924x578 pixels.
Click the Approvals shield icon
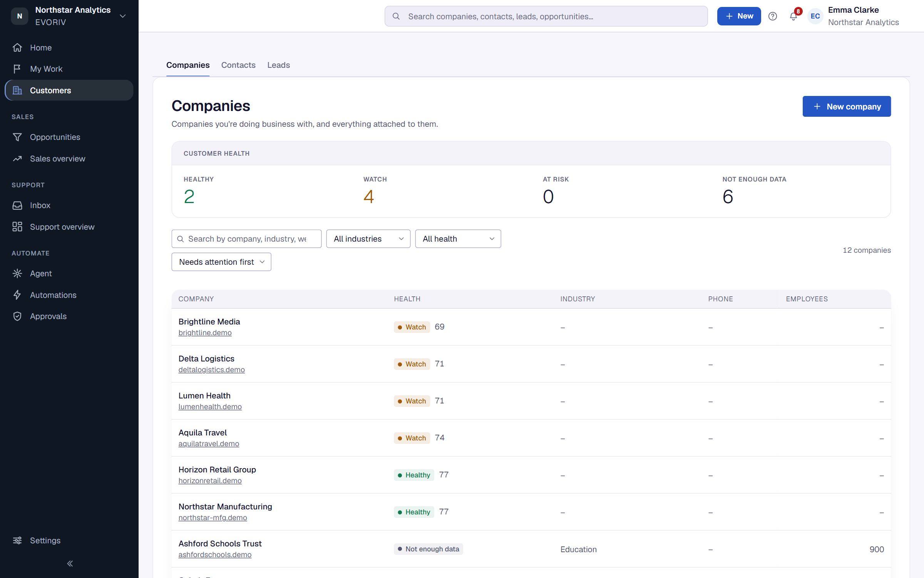point(17,316)
